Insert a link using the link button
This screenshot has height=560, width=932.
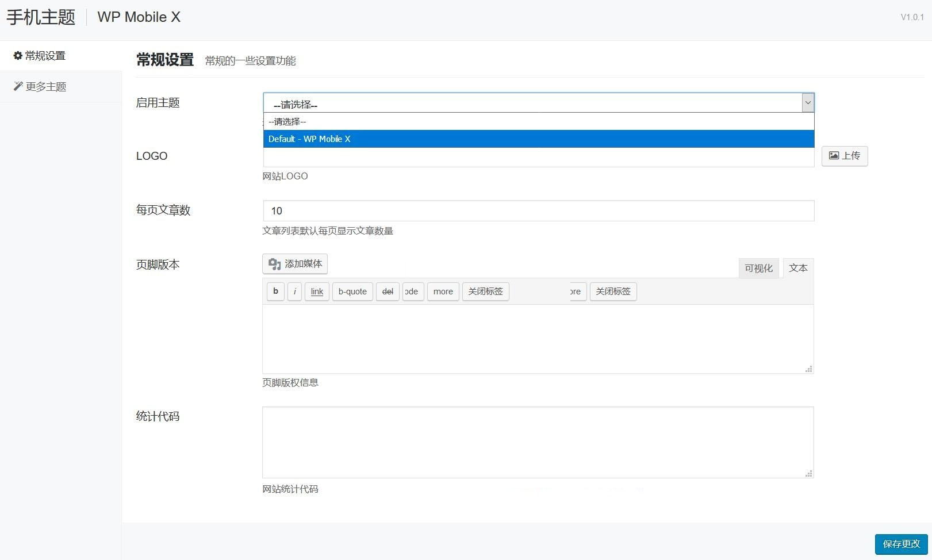tap(316, 291)
